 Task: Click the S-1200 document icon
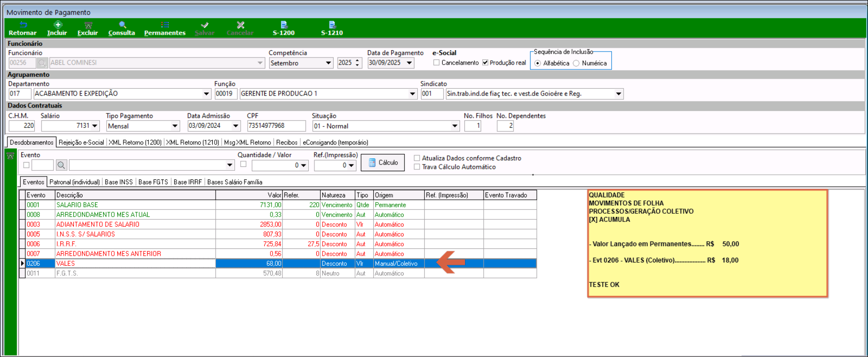[x=284, y=25]
